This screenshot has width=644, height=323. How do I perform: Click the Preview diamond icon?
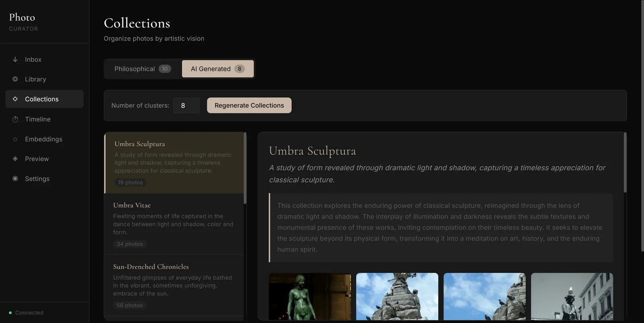(x=15, y=159)
